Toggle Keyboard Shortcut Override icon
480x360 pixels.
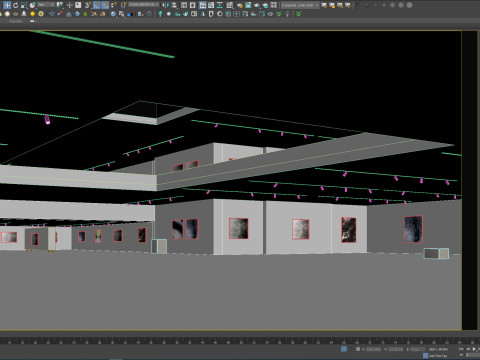point(78,5)
